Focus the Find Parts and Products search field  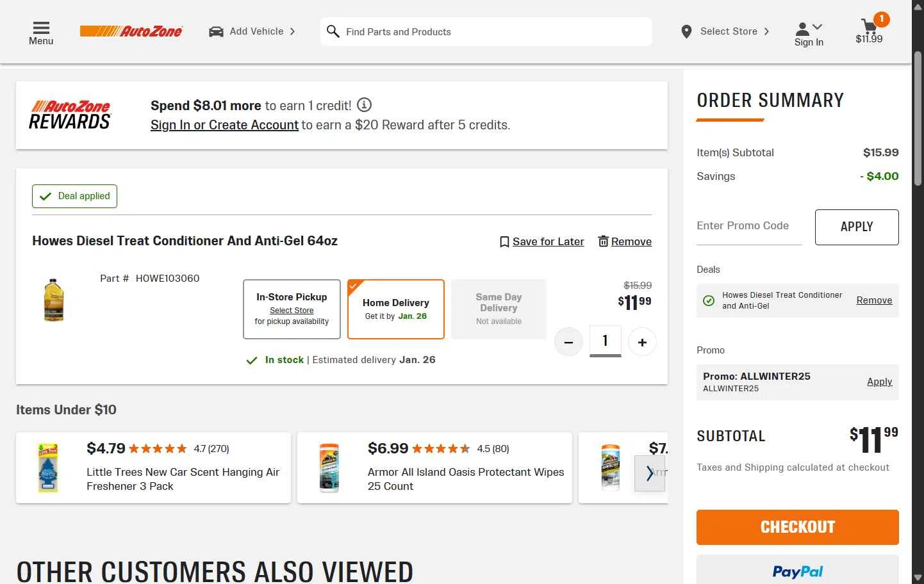click(486, 31)
